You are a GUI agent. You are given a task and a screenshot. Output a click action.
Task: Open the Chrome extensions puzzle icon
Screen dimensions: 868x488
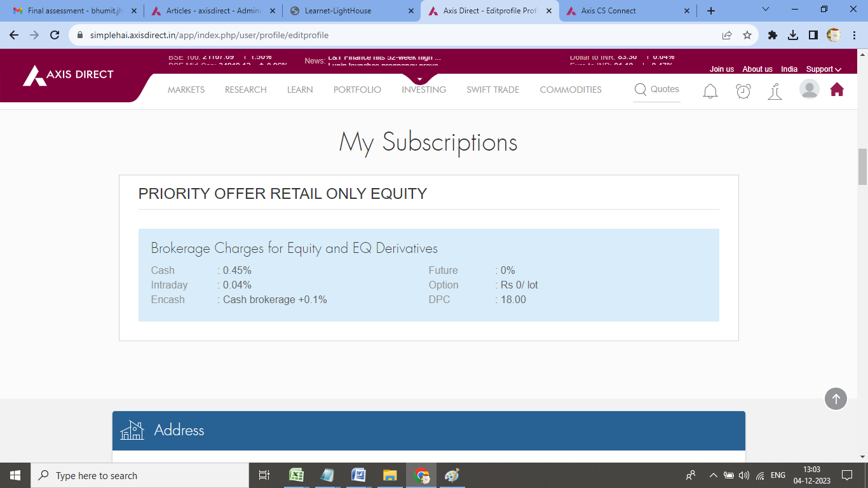coord(773,35)
